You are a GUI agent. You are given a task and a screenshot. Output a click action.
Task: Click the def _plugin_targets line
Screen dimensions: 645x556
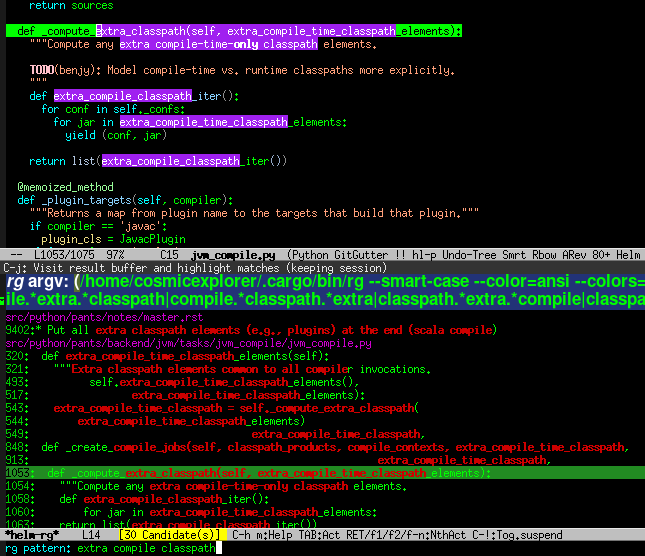point(125,200)
